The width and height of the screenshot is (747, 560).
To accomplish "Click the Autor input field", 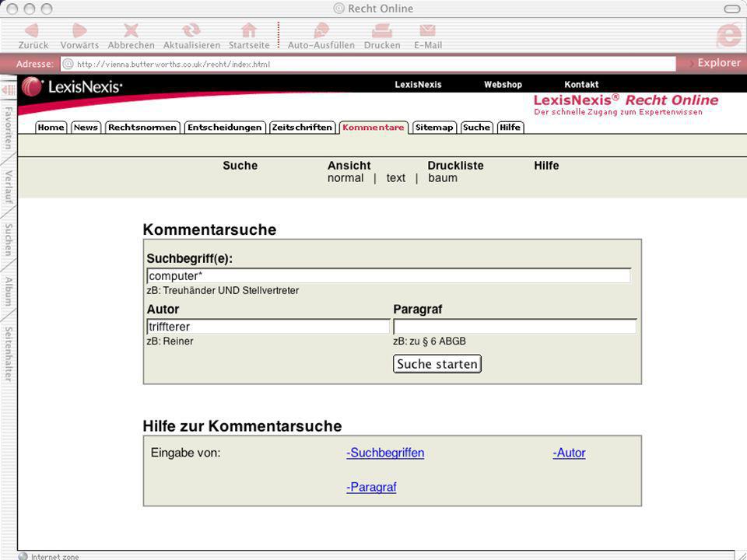I will [268, 327].
